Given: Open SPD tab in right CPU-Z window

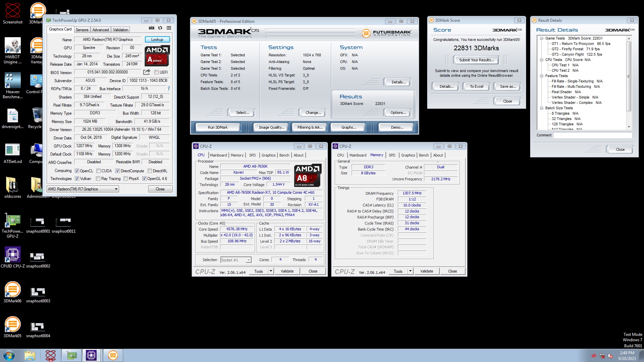Looking at the screenshot, I should coord(392,155).
